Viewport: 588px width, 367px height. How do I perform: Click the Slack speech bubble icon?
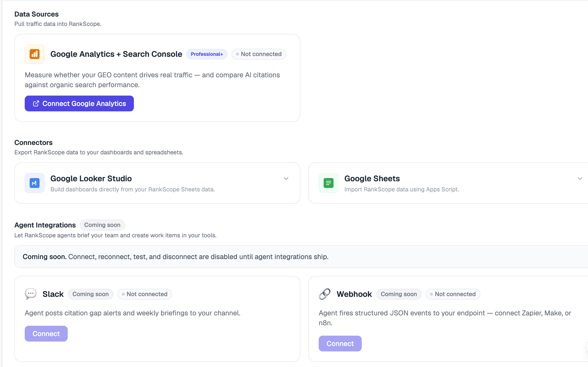tap(31, 294)
